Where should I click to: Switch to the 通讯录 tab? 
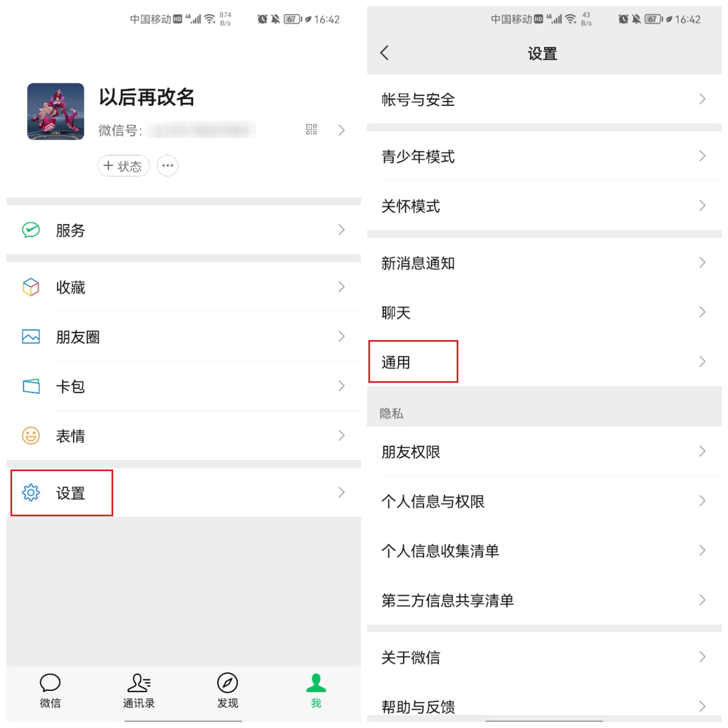[x=139, y=690]
